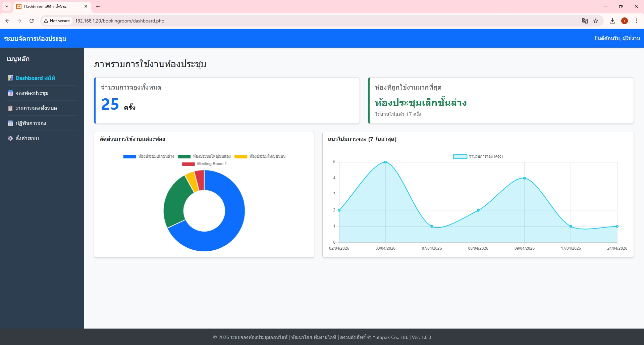Viewport: 644px width, 345px height.
Task: Open the Chrome profile avatar
Action: click(625, 21)
